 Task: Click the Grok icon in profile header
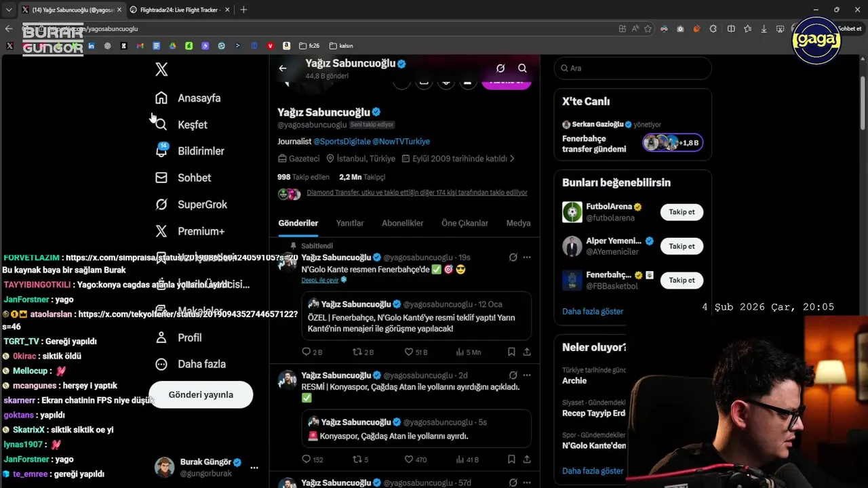(x=500, y=68)
